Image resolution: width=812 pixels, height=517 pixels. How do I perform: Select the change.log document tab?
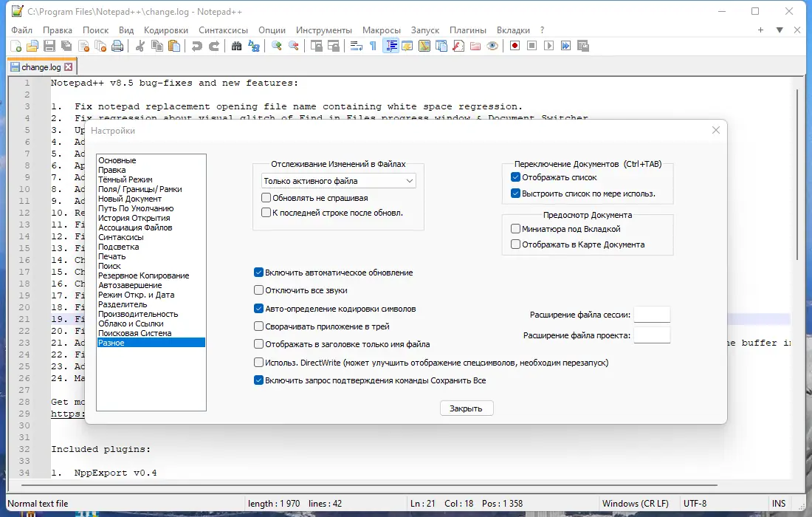pyautogui.click(x=41, y=66)
